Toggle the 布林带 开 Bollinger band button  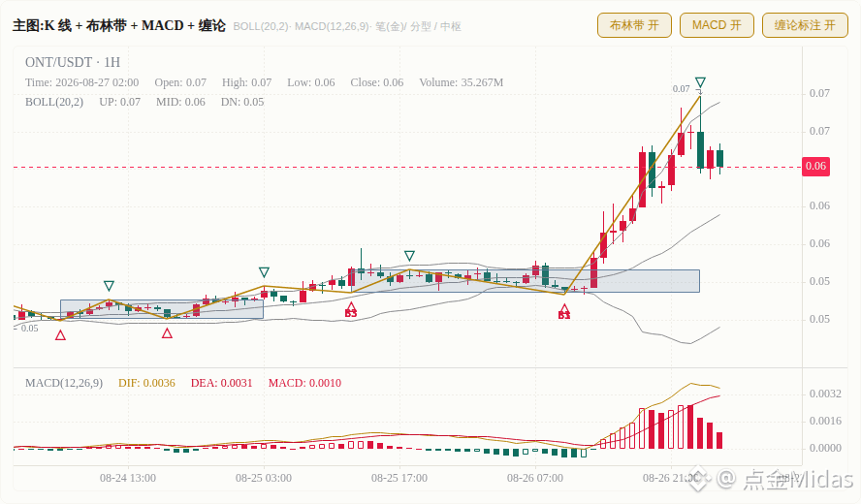point(634,25)
